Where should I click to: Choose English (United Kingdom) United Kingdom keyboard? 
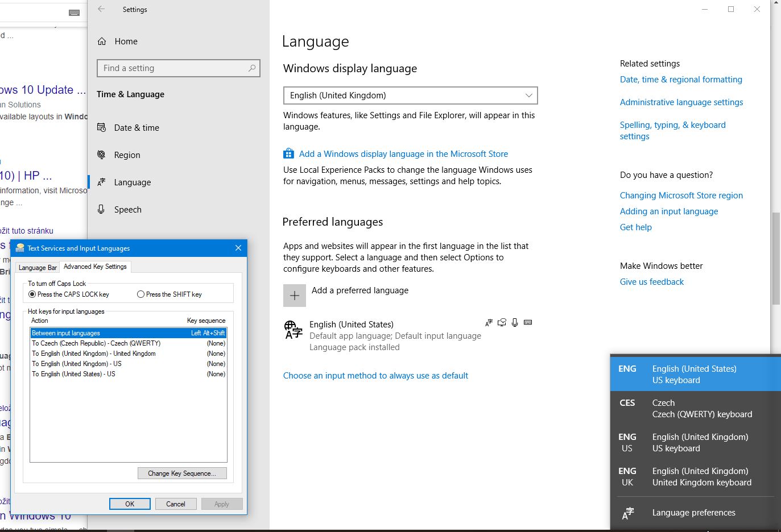click(x=695, y=477)
